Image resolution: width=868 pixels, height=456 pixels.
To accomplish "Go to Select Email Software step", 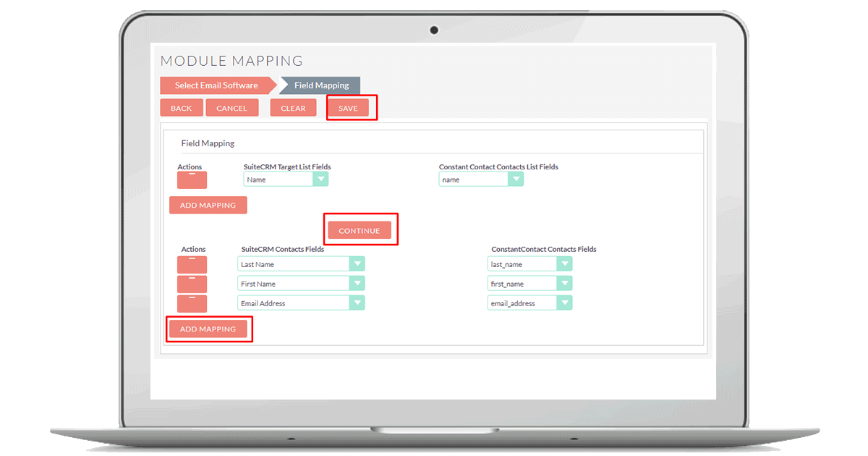I will click(216, 85).
